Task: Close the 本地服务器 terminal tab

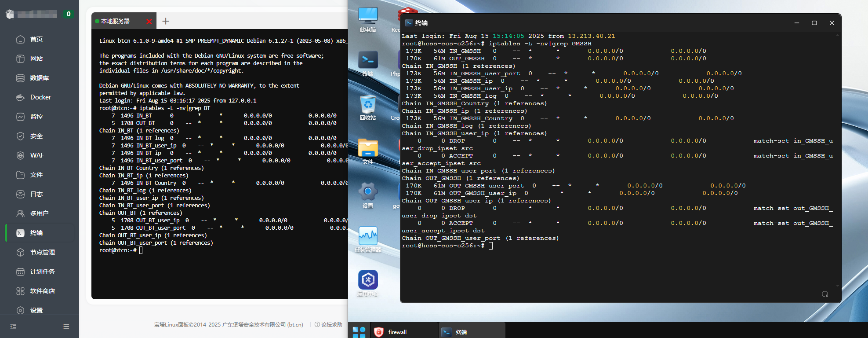Action: click(149, 22)
